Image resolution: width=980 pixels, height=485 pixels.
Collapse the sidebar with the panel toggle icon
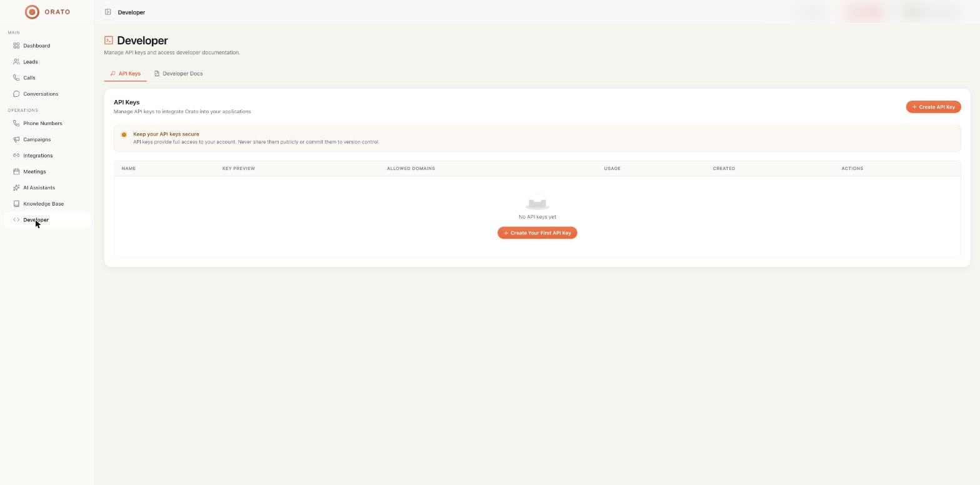[108, 12]
